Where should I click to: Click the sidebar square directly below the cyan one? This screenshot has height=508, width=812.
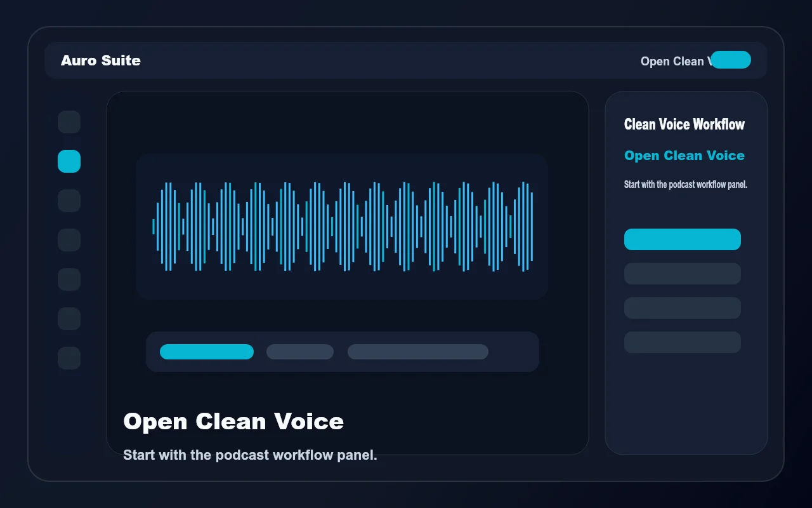(x=69, y=201)
